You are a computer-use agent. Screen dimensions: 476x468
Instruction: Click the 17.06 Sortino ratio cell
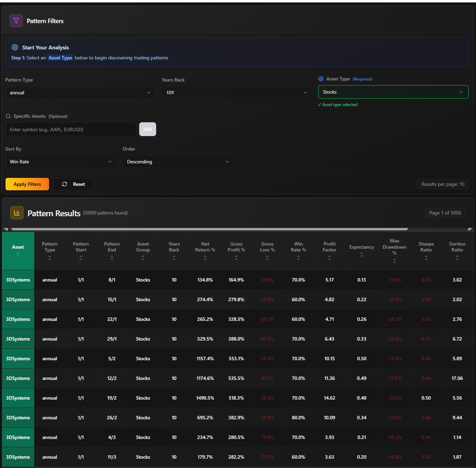[x=457, y=378]
